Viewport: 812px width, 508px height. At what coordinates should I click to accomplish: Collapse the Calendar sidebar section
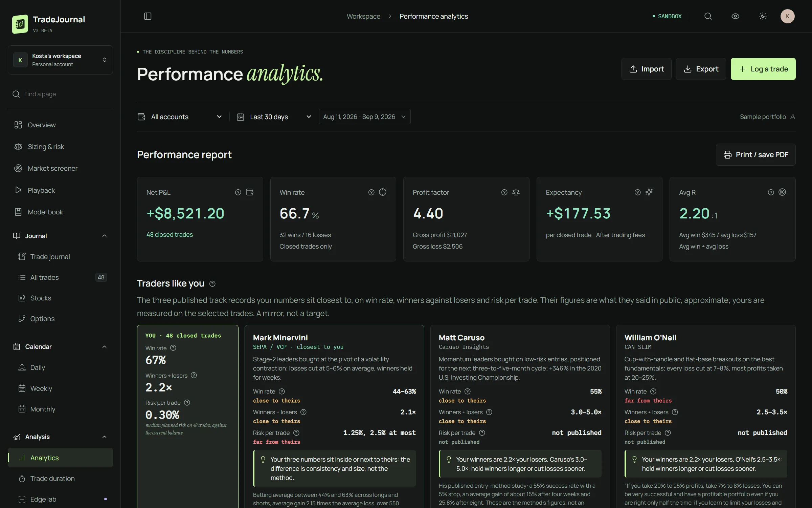[x=60, y=347]
